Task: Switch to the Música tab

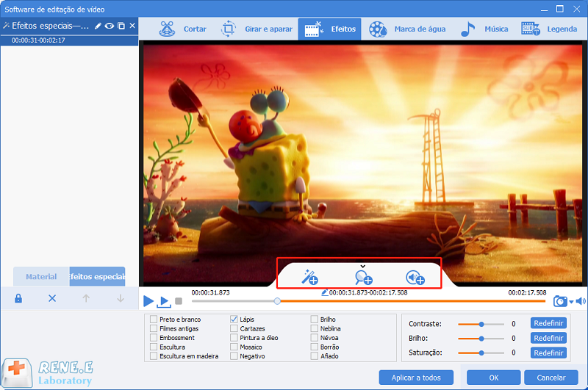Action: tap(484, 29)
